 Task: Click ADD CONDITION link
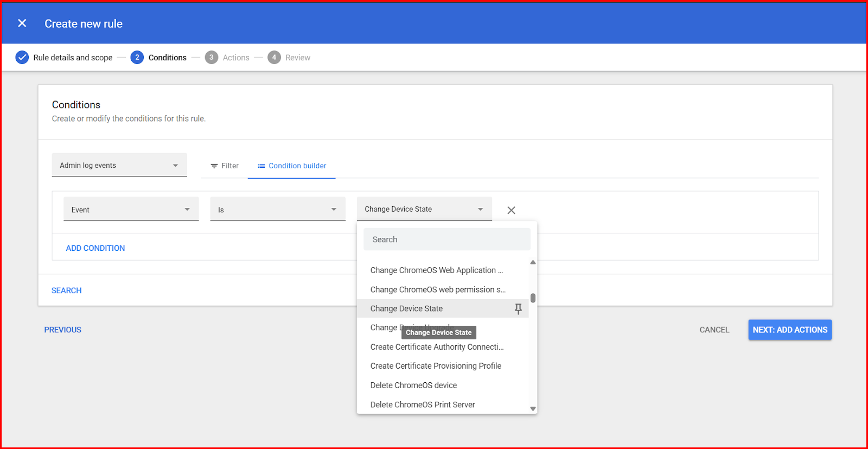[x=95, y=248]
